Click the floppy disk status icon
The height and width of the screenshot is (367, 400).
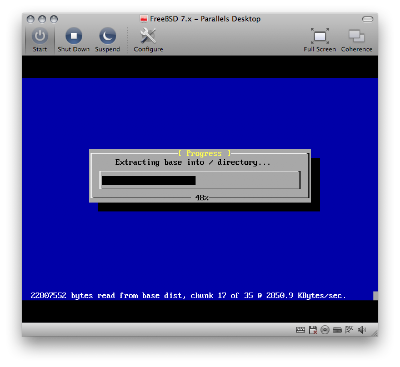[313, 330]
